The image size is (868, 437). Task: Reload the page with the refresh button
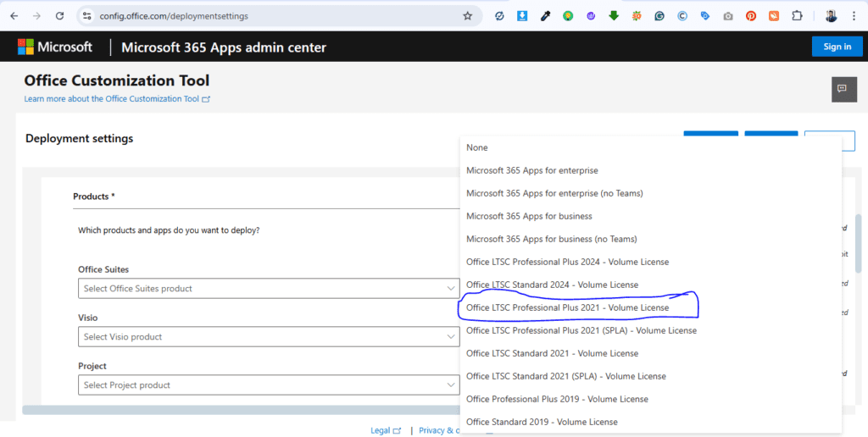[x=58, y=16]
